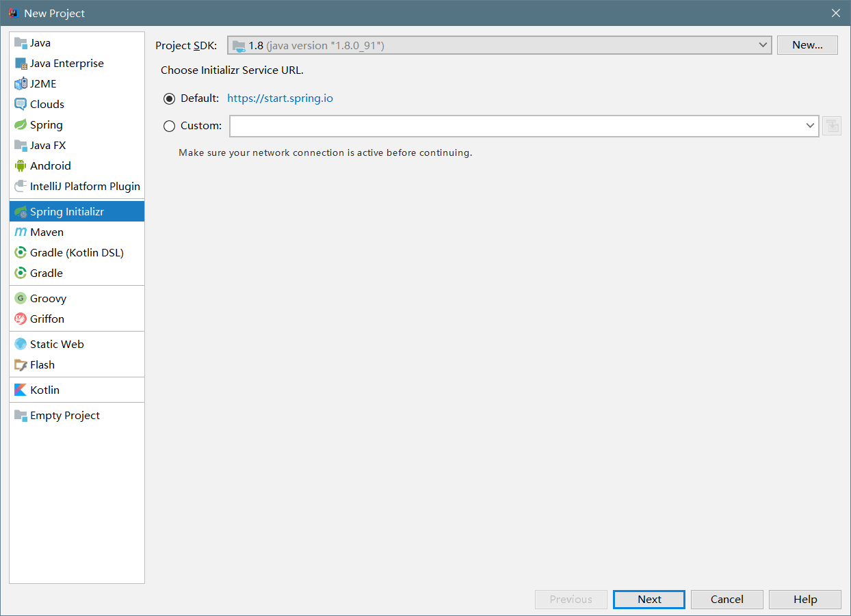Viewport: 851px width, 616px height.
Task: Close the New Project dialog
Action: click(836, 13)
